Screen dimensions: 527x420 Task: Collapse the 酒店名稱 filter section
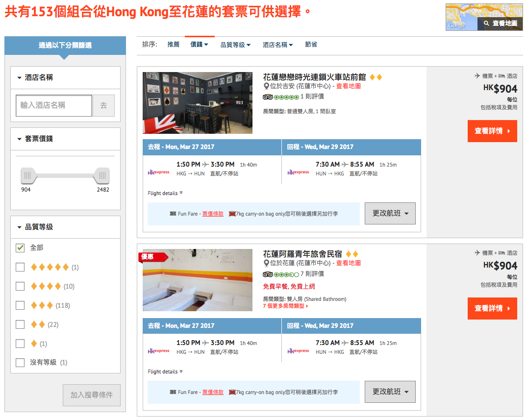(65, 77)
